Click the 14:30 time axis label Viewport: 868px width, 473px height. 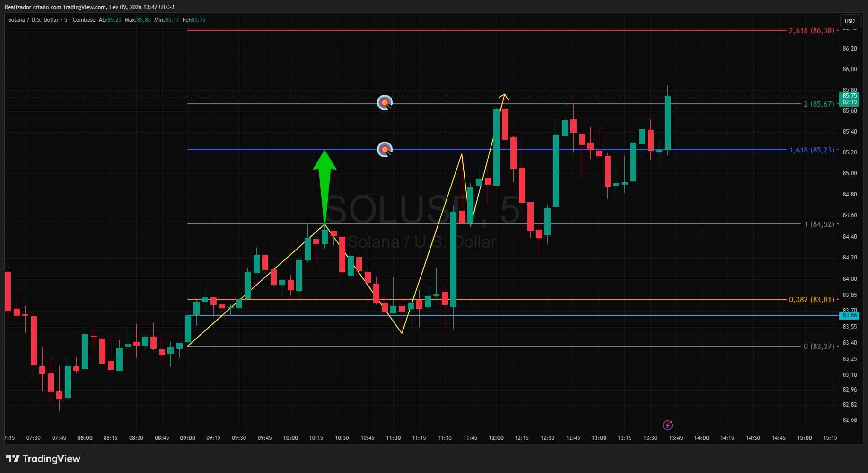(x=753, y=438)
